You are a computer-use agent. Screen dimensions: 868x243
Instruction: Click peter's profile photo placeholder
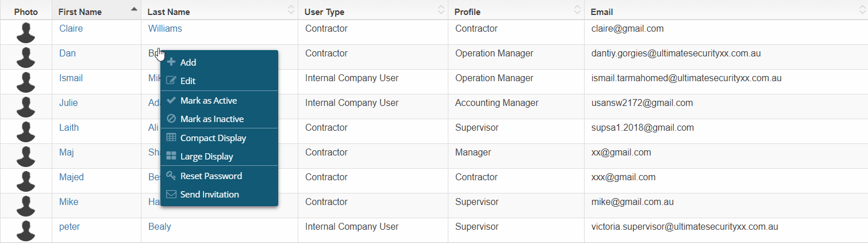tap(26, 230)
